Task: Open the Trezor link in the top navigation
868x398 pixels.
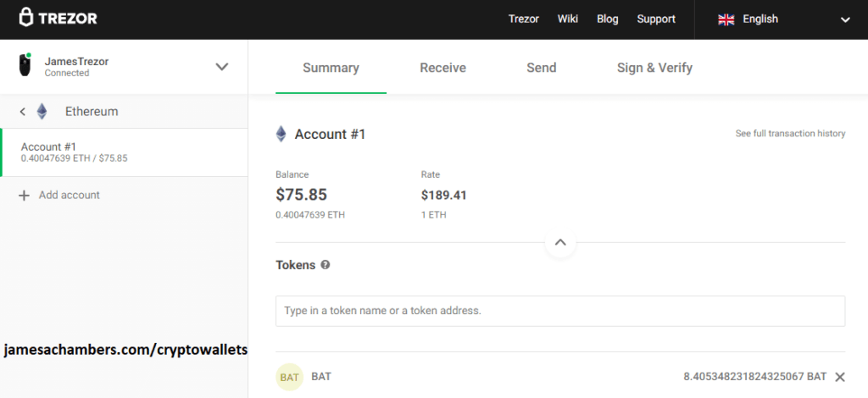Action: click(x=524, y=19)
